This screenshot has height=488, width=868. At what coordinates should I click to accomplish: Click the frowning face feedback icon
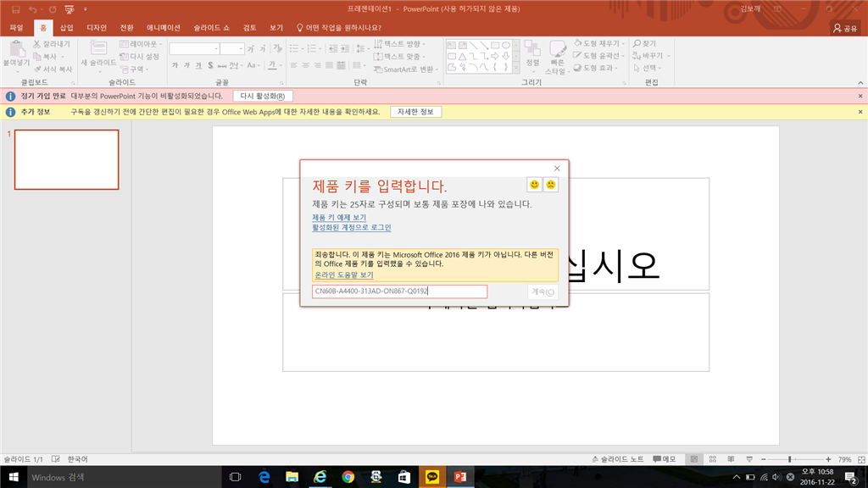[551, 185]
